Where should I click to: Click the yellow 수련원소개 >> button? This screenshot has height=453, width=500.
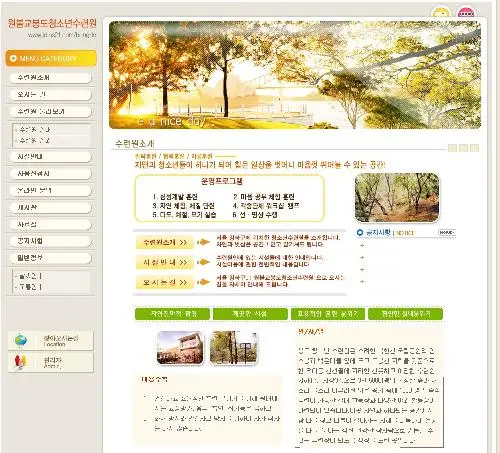[165, 242]
